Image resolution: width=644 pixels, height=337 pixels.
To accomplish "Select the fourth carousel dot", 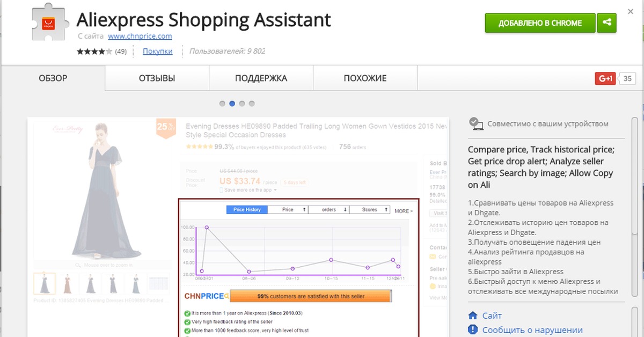I will pyautogui.click(x=252, y=104).
